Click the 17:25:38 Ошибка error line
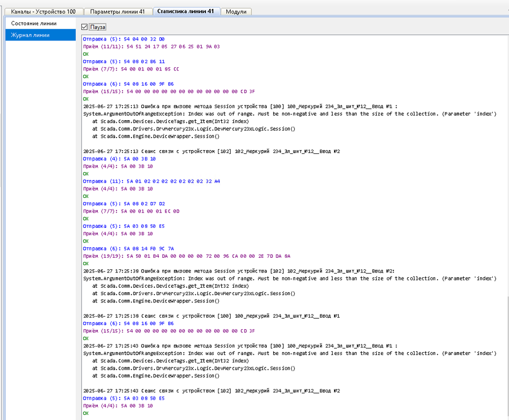Viewport: 509px width, 420px height. tap(239, 271)
